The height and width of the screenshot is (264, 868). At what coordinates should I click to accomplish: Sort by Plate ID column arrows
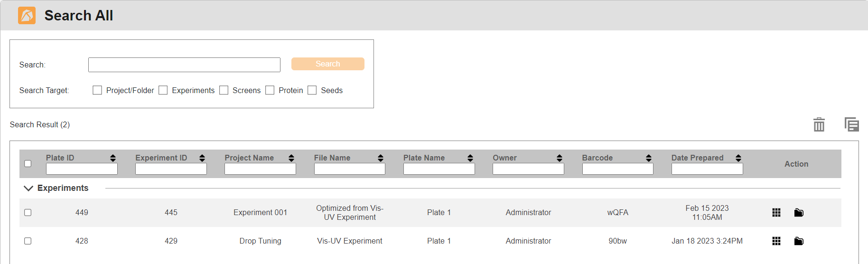pyautogui.click(x=113, y=158)
